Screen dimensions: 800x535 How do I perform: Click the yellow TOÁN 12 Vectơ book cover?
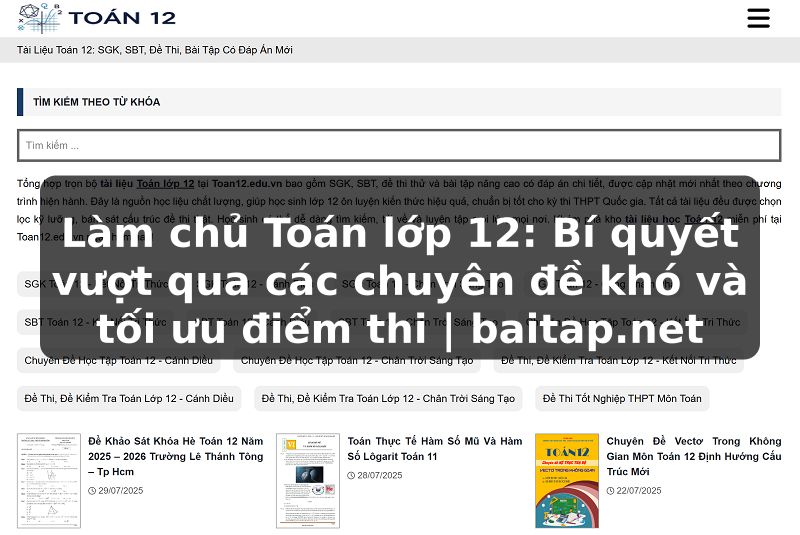[x=567, y=480]
